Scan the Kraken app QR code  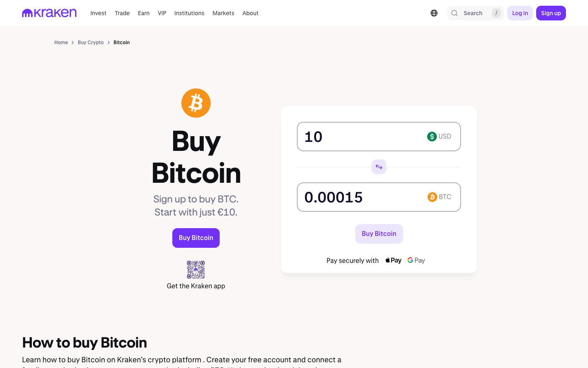196,269
